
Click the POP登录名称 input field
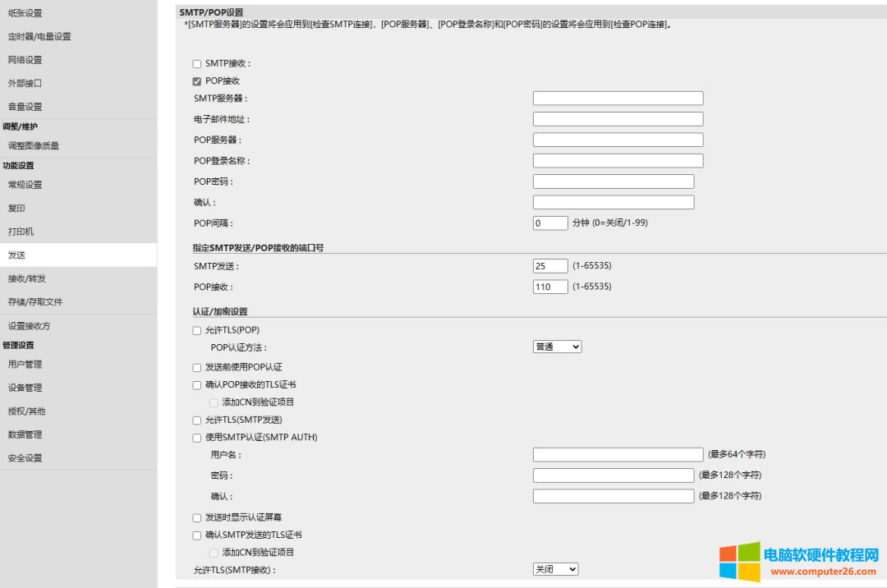[x=618, y=161]
